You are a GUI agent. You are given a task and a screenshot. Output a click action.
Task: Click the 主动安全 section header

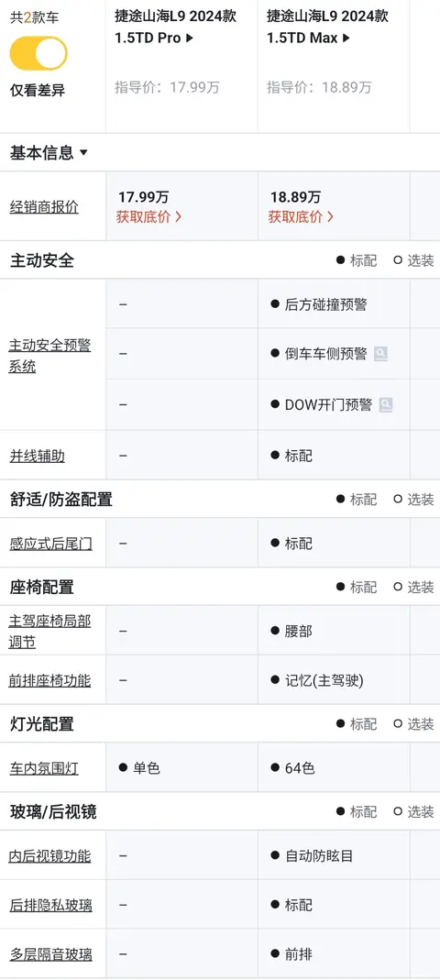42,260
